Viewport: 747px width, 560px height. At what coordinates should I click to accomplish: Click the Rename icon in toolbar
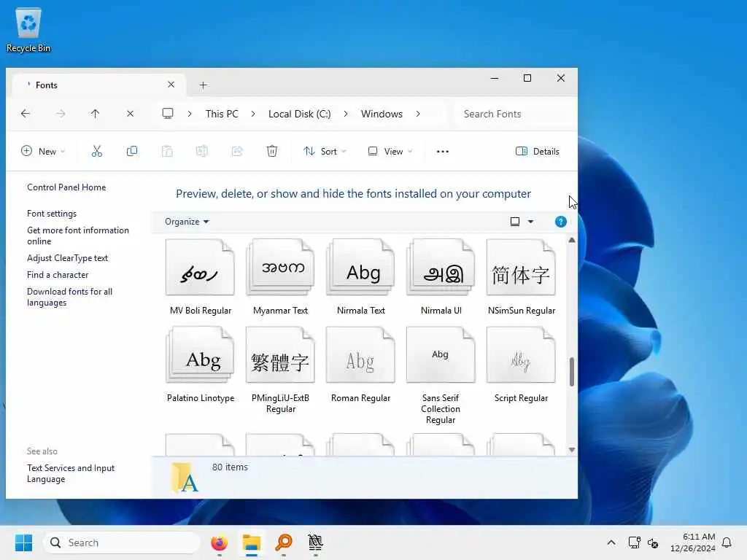[x=202, y=152]
